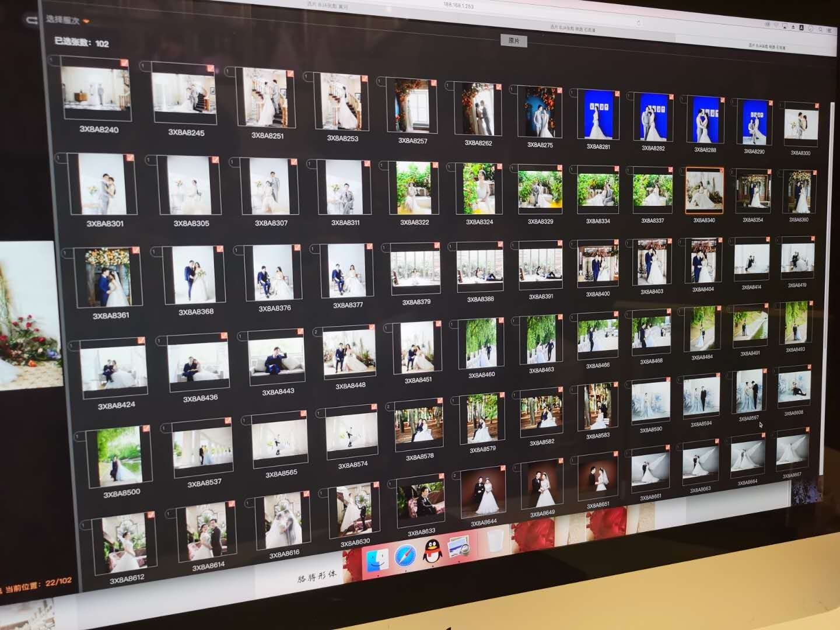
Task: Open veil photo thumbnail 3X8A8616
Action: coord(283,521)
